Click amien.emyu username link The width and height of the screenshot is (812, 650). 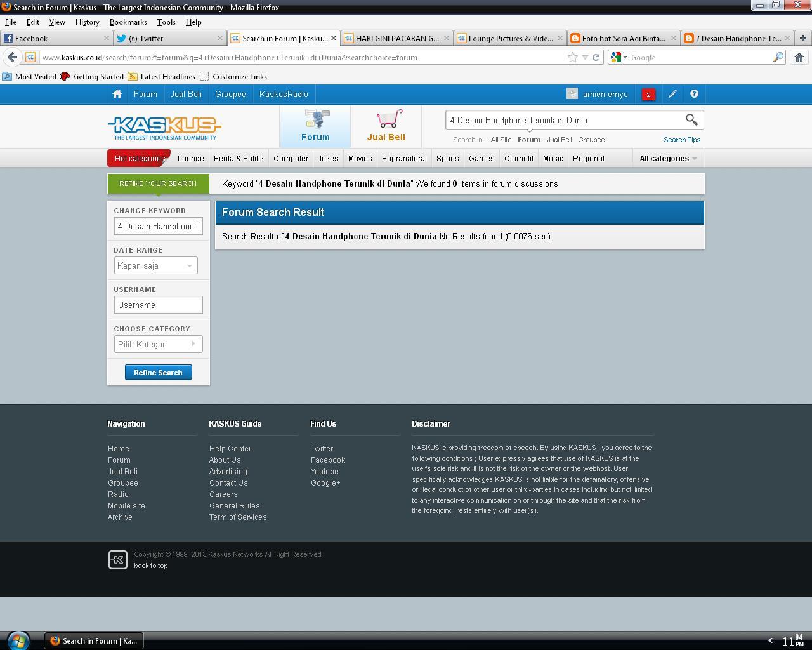point(605,94)
